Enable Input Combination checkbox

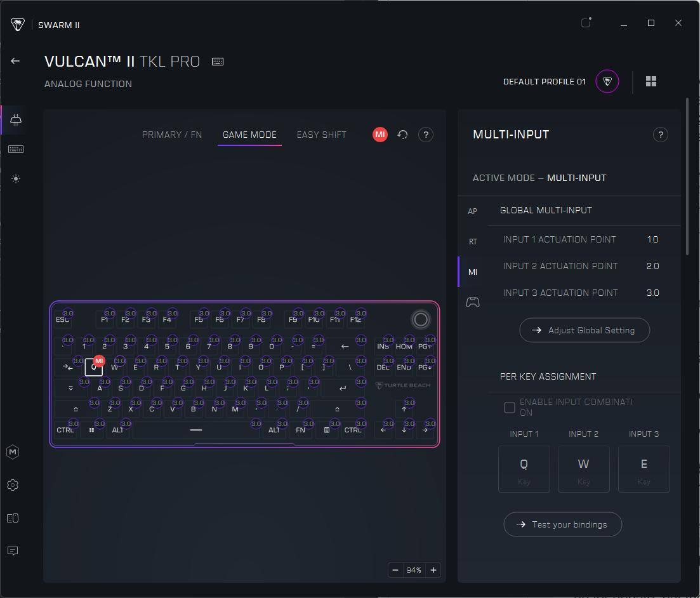coord(509,408)
